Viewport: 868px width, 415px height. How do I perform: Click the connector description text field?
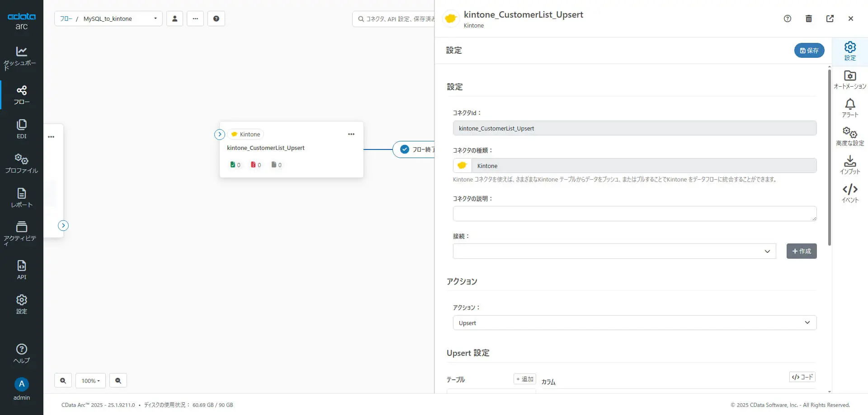(x=634, y=214)
